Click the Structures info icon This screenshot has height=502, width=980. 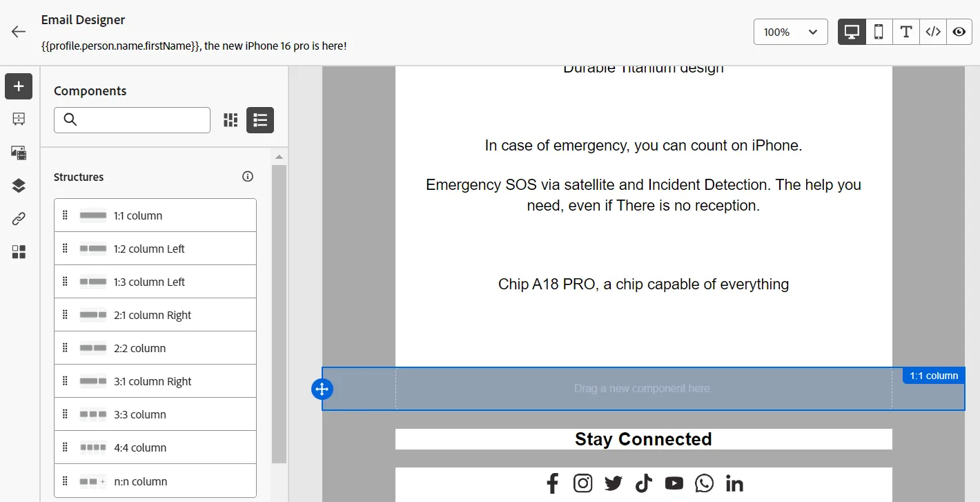248,177
